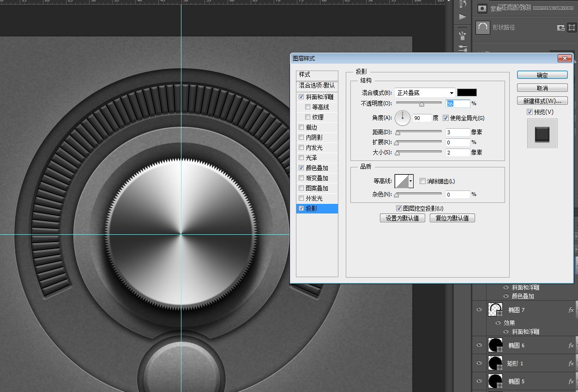Click the add-mask icon beside 形状路径

point(560,28)
